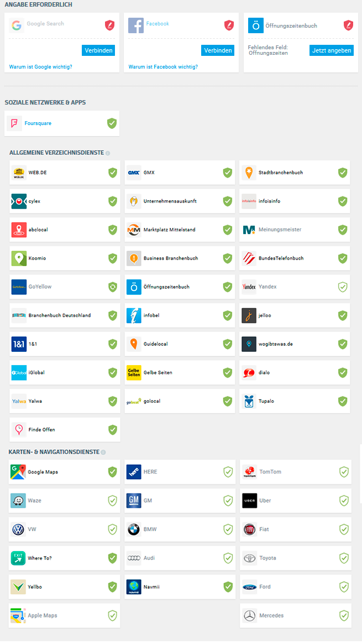This screenshot has width=362, height=644.
Task: Select the Audi listing
Action: point(180,558)
